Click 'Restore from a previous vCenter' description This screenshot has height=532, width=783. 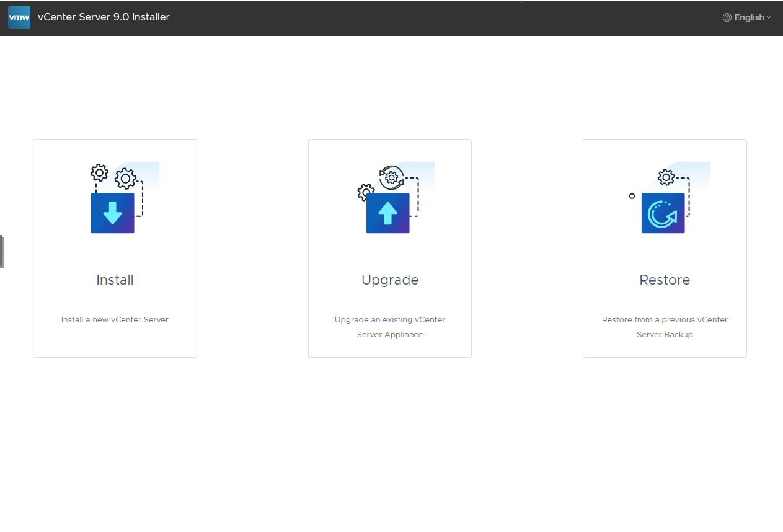tap(665, 320)
